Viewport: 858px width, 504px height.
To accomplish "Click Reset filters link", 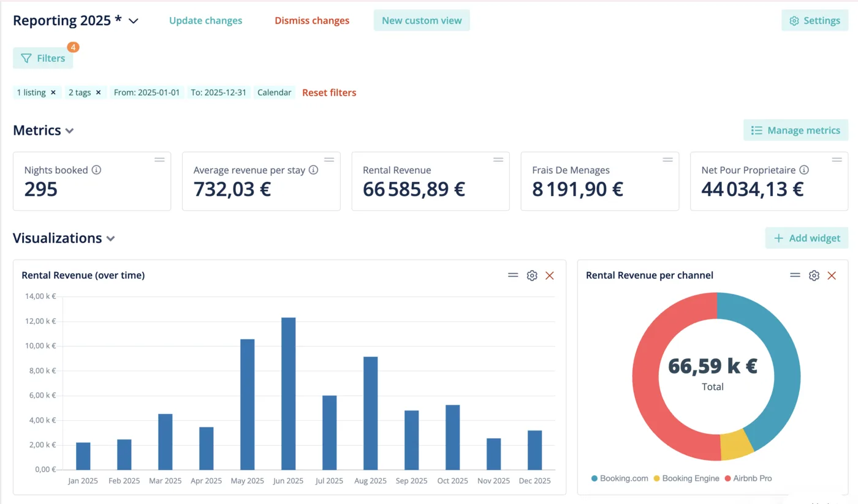I will pos(329,92).
